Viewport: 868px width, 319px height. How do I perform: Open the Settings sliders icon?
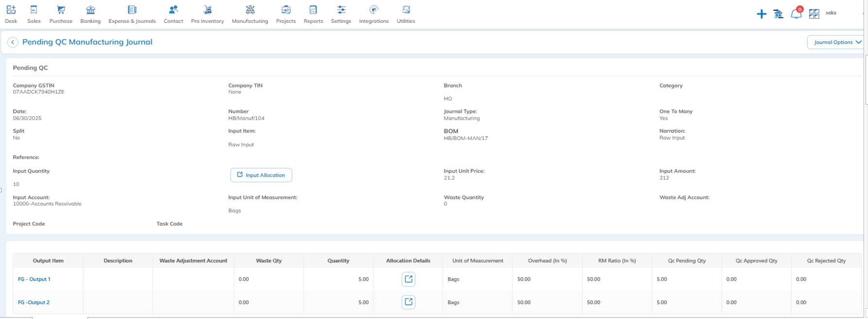(x=341, y=10)
